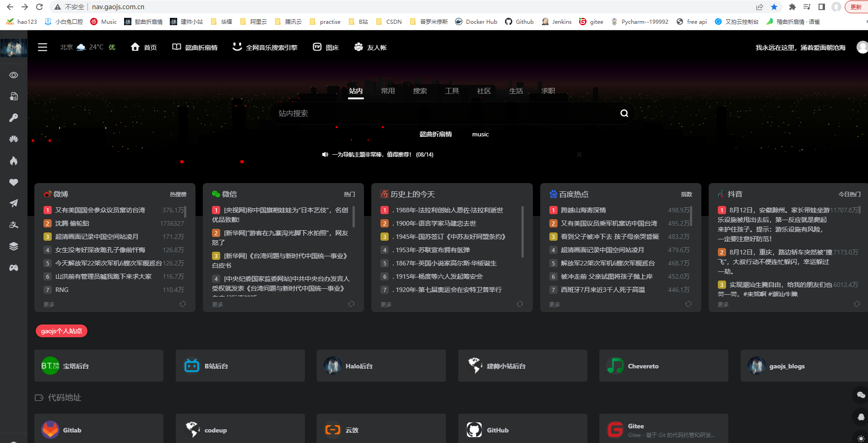Click the gaojs个人站点 red tag button

[x=61, y=331]
